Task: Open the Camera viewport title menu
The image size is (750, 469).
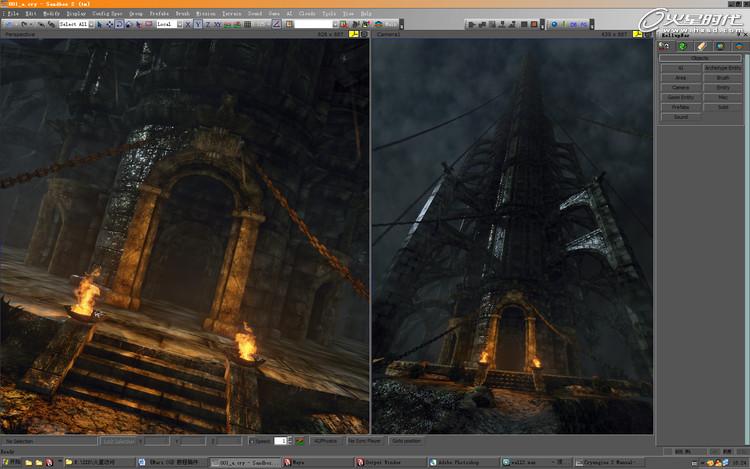Action: tap(388, 34)
